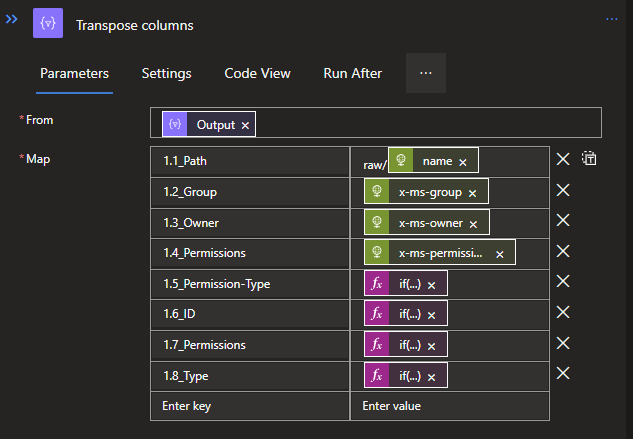The width and height of the screenshot is (633, 439).
Task: Delete the 1.1_Path map row
Action: [563, 159]
